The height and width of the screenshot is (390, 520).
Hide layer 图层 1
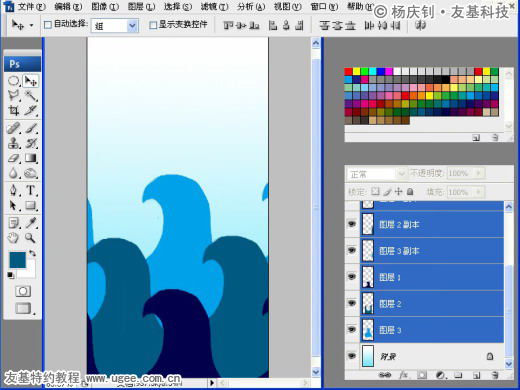click(352, 276)
